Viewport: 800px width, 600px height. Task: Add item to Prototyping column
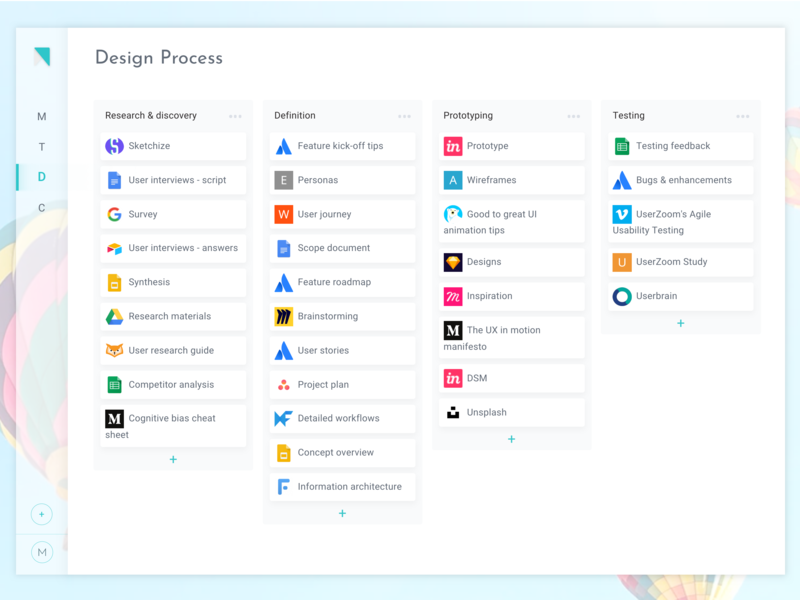[x=512, y=439]
